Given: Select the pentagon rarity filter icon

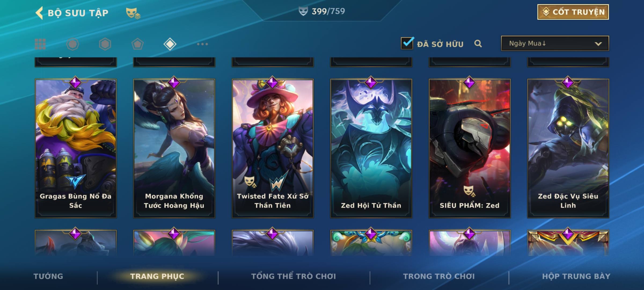Looking at the screenshot, I should coord(137,44).
